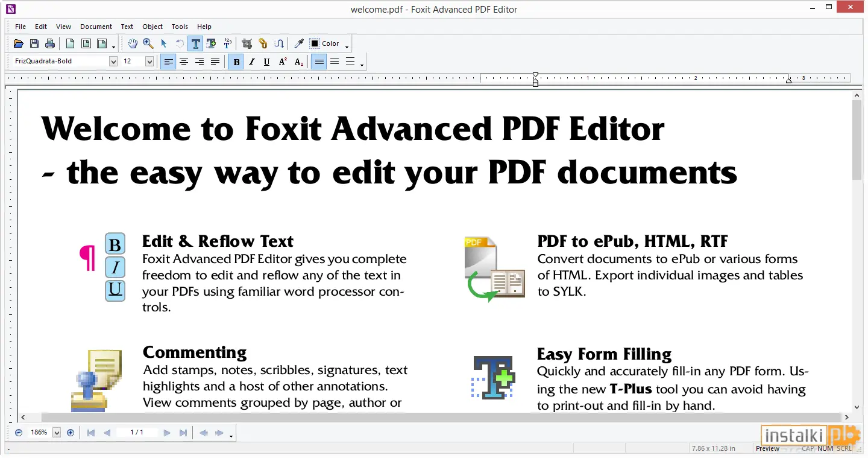868x458 pixels.
Task: Toggle Bold formatting
Action: coord(236,62)
